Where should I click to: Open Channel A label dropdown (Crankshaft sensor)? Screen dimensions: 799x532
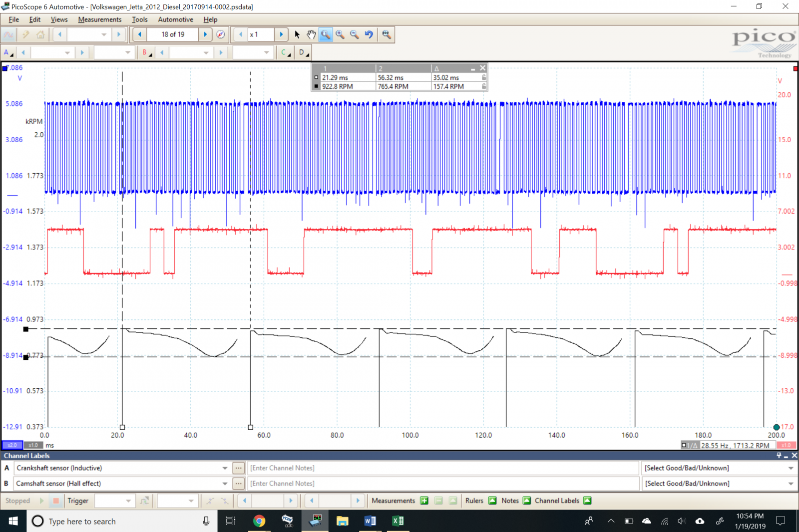(x=225, y=468)
